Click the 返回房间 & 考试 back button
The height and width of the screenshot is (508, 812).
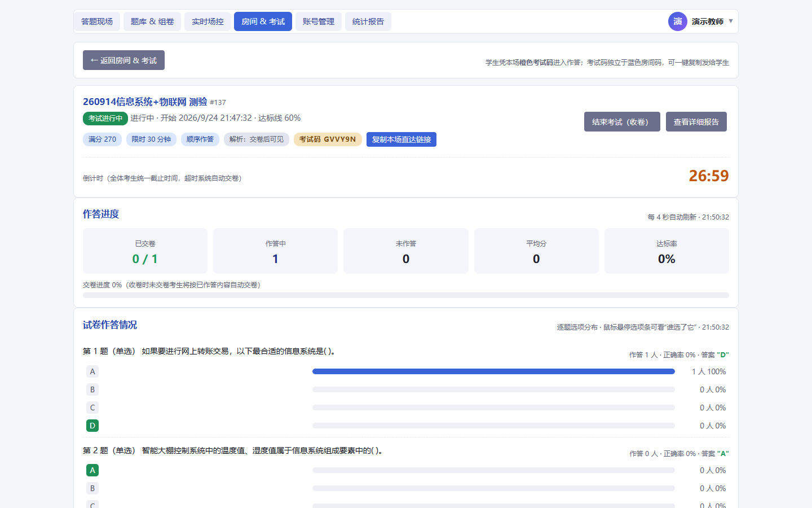tap(123, 60)
